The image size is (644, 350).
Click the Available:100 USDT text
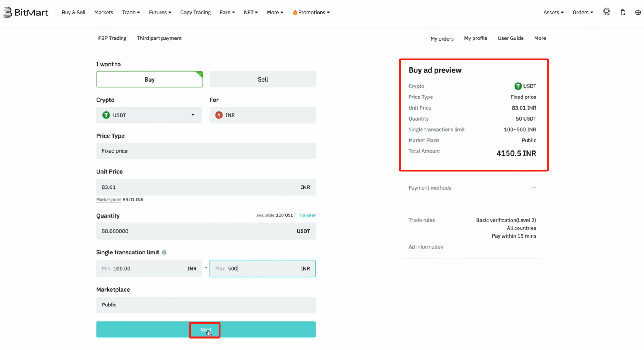(x=276, y=215)
